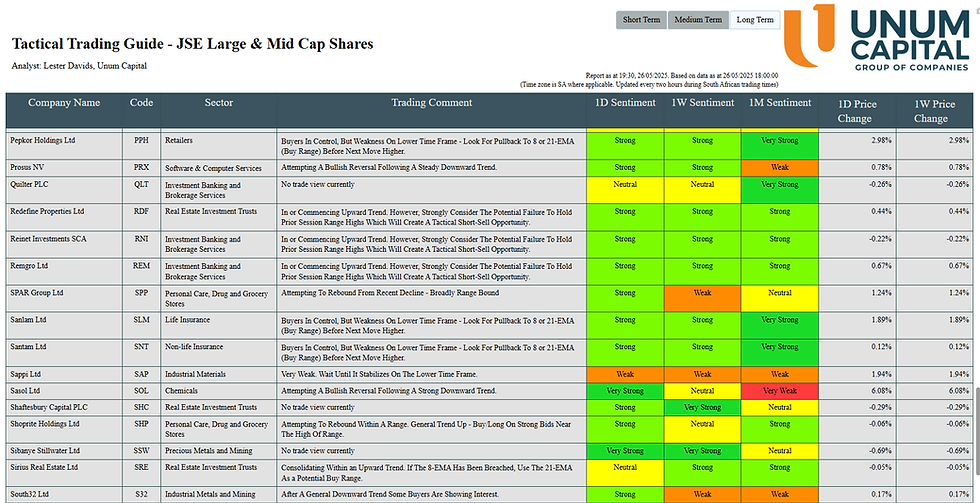Select Sibanye Stillwater Ltd company name
The width and height of the screenshot is (980, 503).
(45, 451)
